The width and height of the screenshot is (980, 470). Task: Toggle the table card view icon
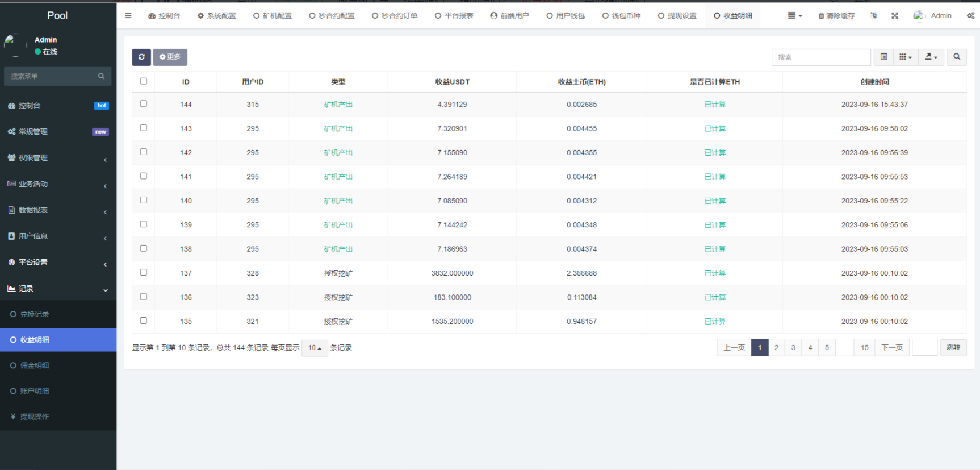pyautogui.click(x=883, y=57)
